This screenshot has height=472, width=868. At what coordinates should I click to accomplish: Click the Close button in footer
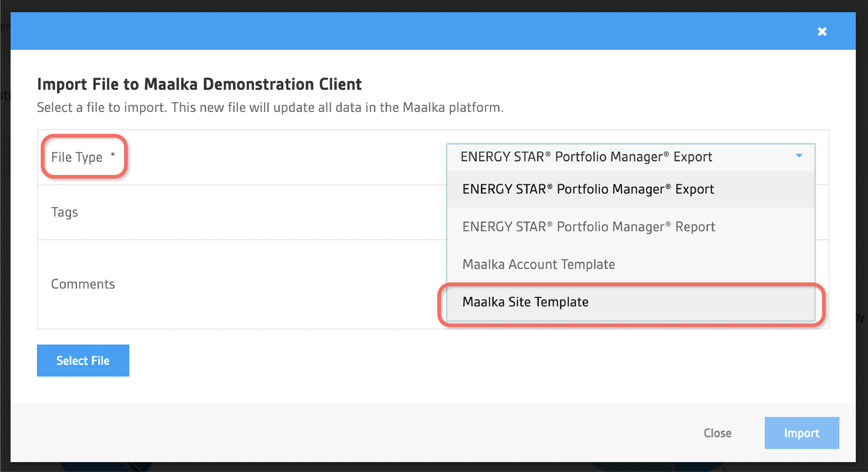(x=717, y=433)
